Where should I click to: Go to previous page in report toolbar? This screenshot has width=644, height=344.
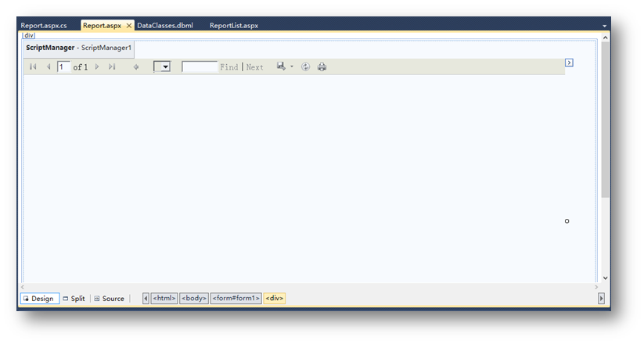[49, 66]
